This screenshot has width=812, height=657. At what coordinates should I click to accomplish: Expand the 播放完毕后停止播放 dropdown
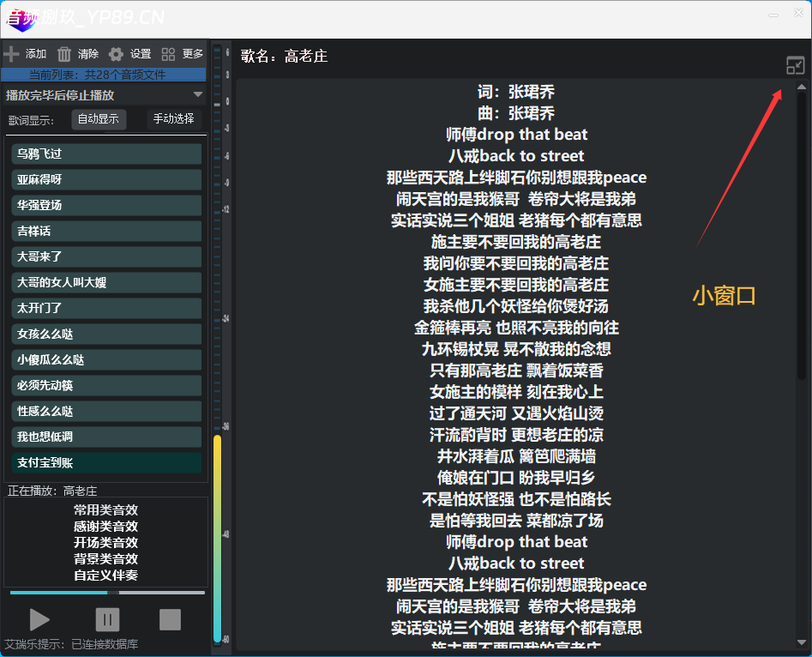[198, 95]
